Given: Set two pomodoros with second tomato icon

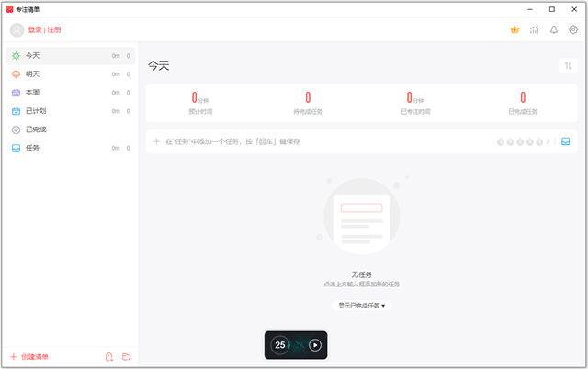Looking at the screenshot, I should click(x=510, y=142).
